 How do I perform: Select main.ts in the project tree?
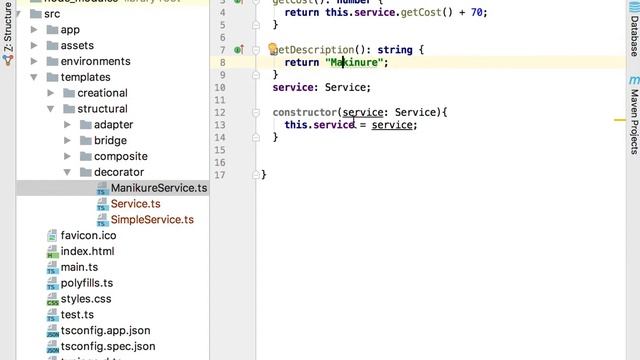pyautogui.click(x=79, y=267)
